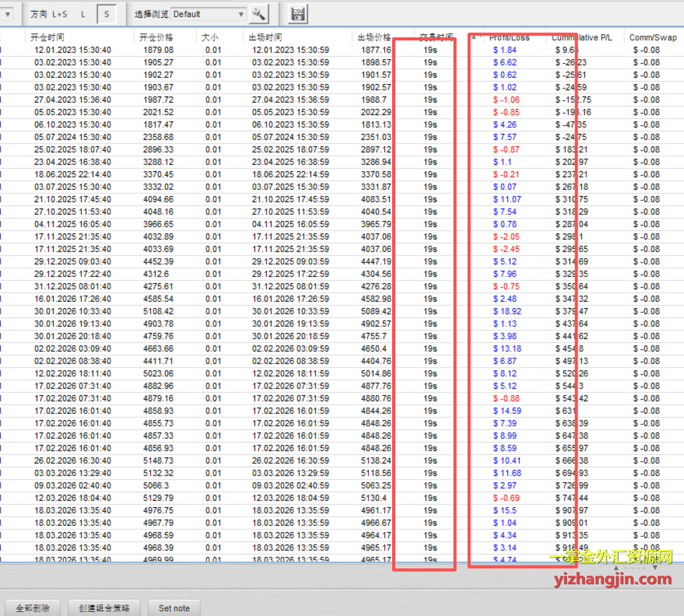
Task: Select open time 16.01.2026 17:26:40
Action: [x=72, y=299]
